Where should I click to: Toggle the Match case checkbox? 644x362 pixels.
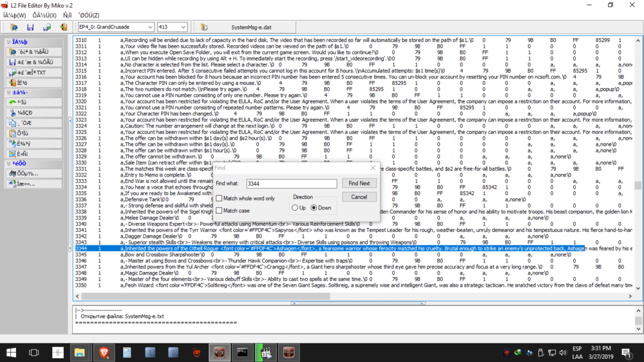click(220, 211)
